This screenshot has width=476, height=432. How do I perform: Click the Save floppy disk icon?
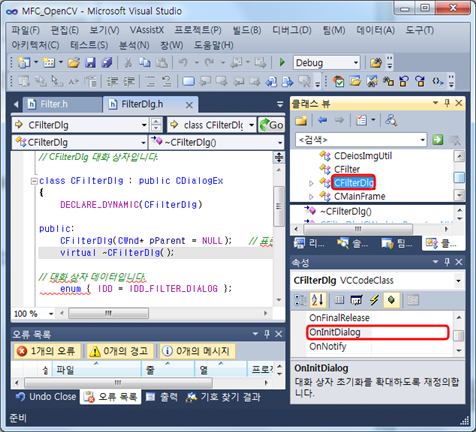90,63
